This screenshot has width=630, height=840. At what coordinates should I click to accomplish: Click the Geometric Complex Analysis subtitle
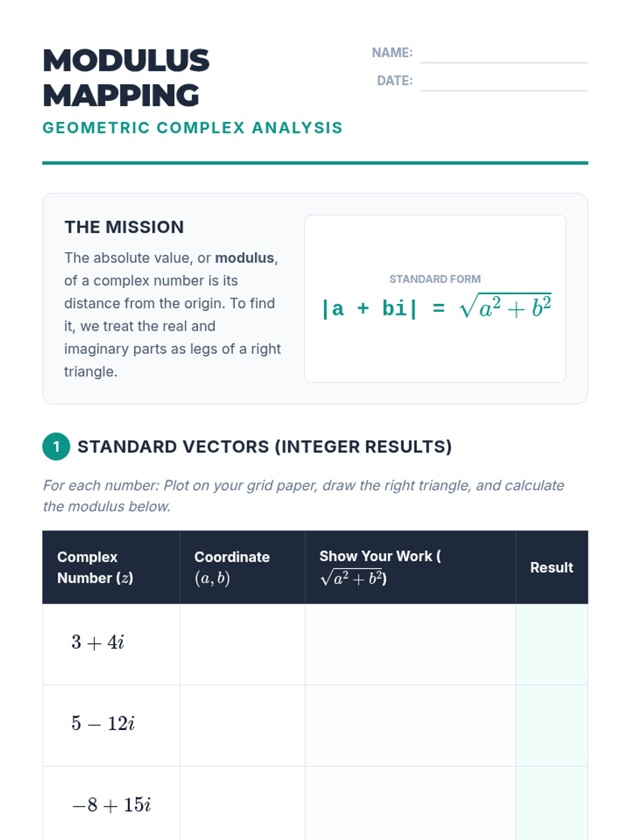[x=192, y=128]
